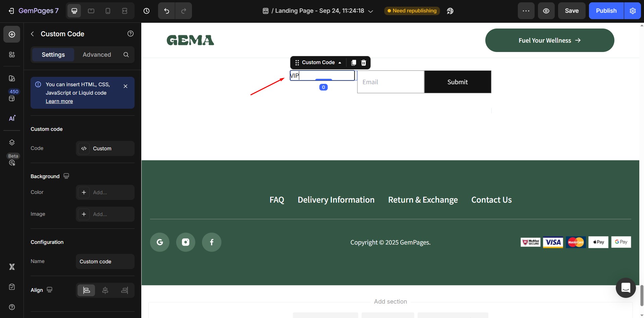Expand the Custom Code element selector
Image resolution: width=644 pixels, height=318 pixels.
321,62
